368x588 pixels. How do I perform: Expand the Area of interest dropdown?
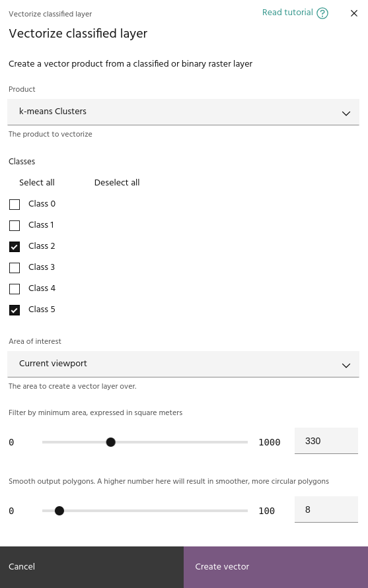(183, 364)
